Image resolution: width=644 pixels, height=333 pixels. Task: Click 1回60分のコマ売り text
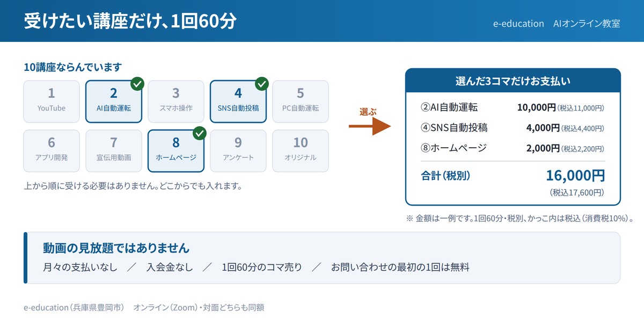click(x=262, y=267)
